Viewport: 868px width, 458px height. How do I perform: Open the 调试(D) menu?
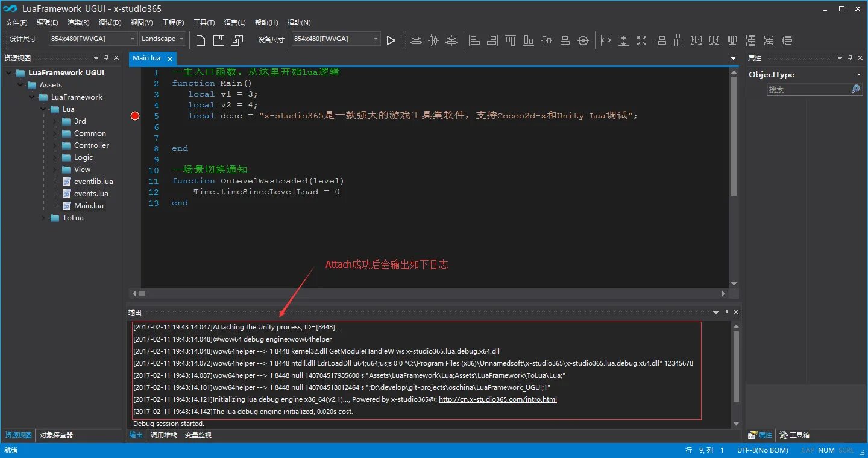pos(110,22)
